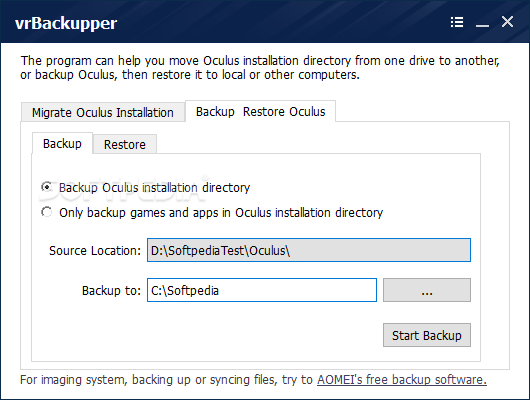Screen dimensions: 530x400
Task: Switch to the Restore sub-tab
Action: point(125,144)
